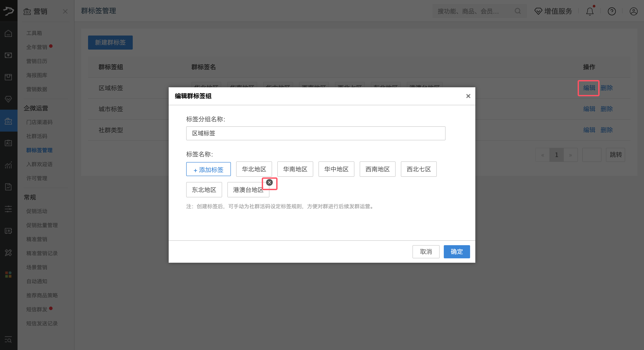
Task: Select the 华南地区 tag
Action: (295, 169)
